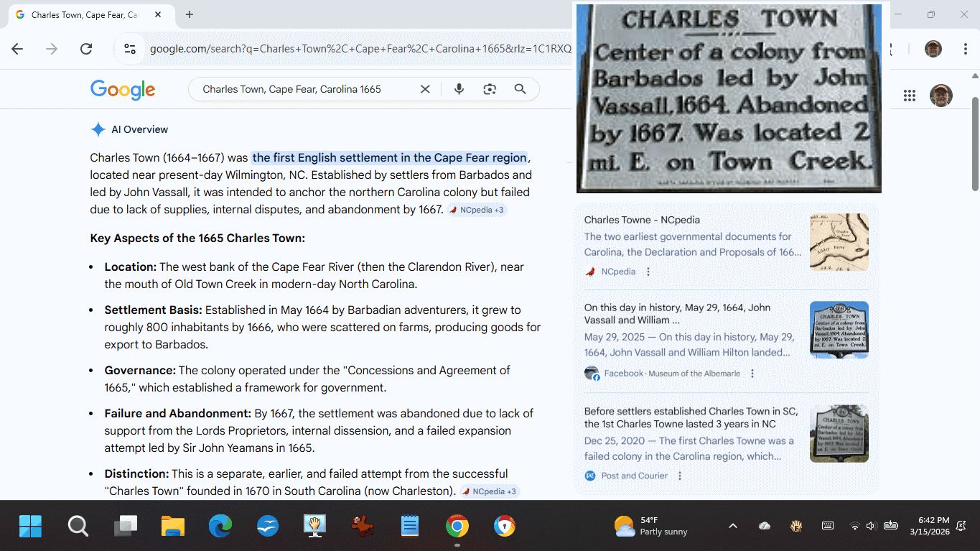Click inside the Google search field
Image resolution: width=980 pixels, height=551 pixels.
tap(302, 89)
